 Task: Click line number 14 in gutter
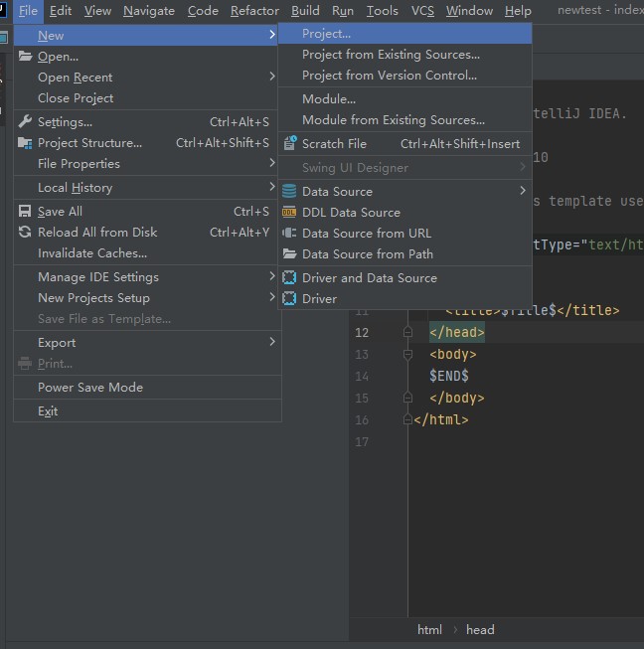coord(362,376)
